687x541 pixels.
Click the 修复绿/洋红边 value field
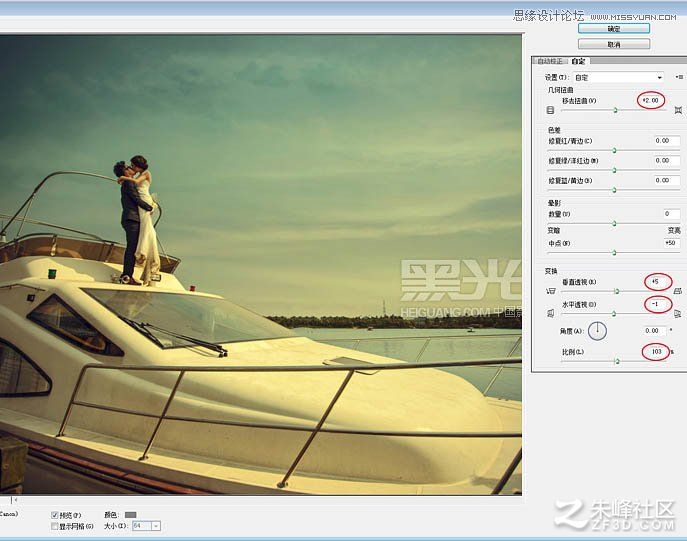[667, 160]
